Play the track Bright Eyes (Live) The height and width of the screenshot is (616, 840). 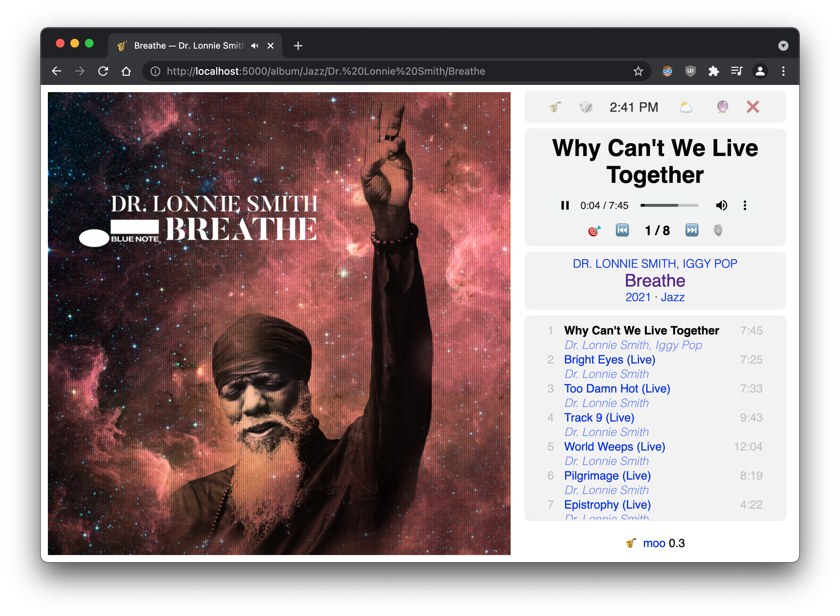tap(609, 360)
